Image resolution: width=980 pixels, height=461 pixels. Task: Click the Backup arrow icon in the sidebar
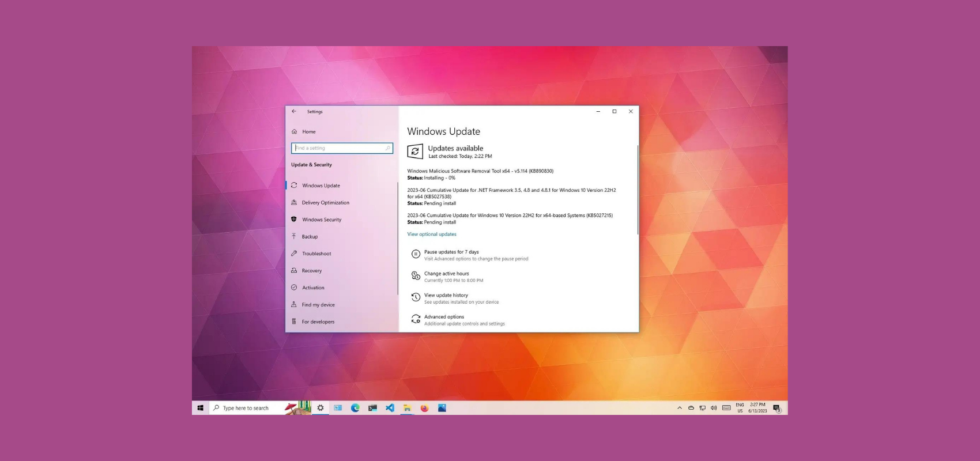[x=294, y=236]
